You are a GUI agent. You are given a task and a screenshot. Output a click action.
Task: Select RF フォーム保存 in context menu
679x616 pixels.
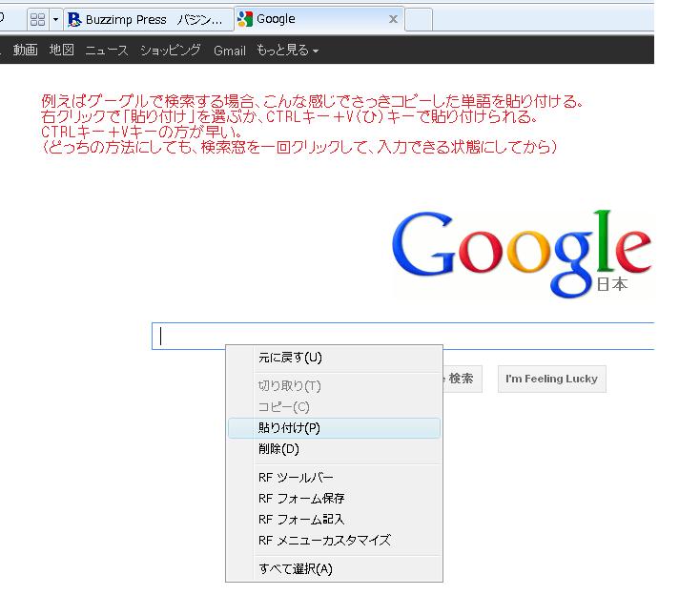(300, 499)
